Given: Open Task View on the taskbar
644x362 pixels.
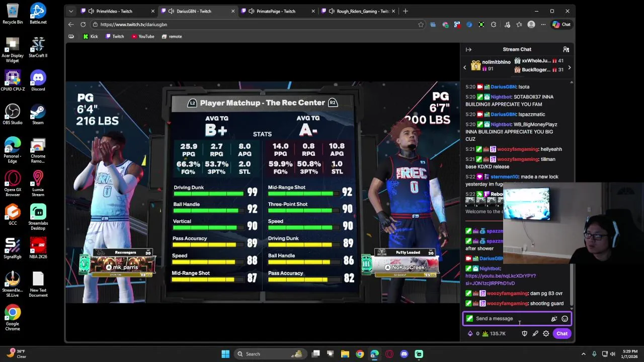Looking at the screenshot, I should coord(316,354).
